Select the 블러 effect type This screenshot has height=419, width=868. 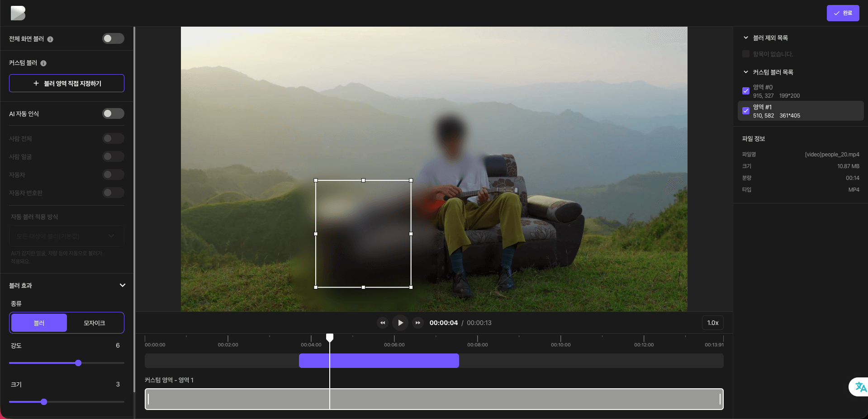coord(39,323)
